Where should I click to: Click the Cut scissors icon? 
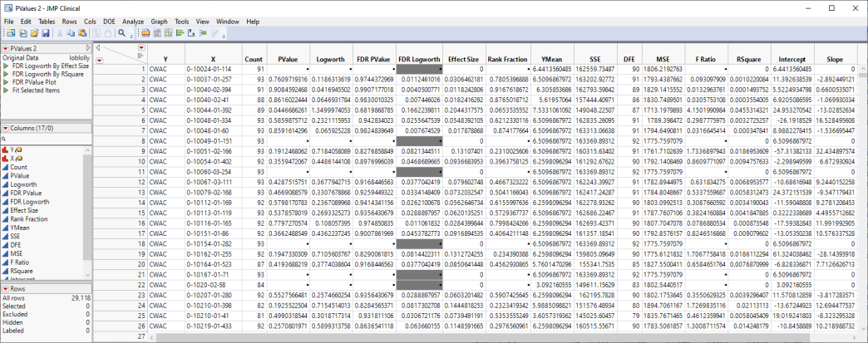(60, 33)
